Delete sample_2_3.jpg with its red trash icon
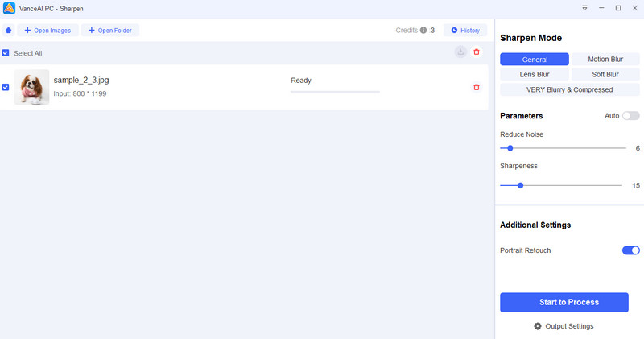 (476, 87)
